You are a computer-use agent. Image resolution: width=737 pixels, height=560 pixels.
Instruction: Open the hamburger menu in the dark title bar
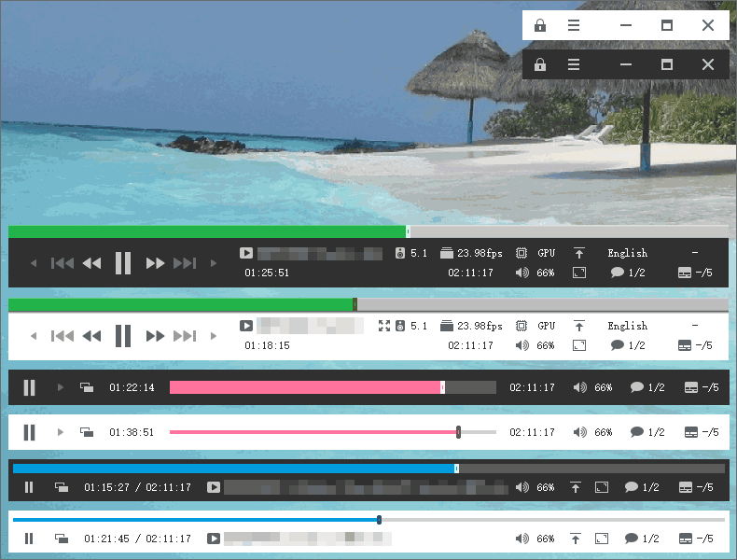click(574, 64)
